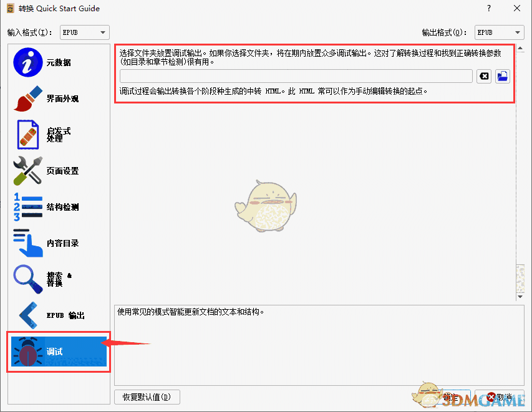Click the folder browse icon for debug output
The image size is (532, 412).
[503, 77]
